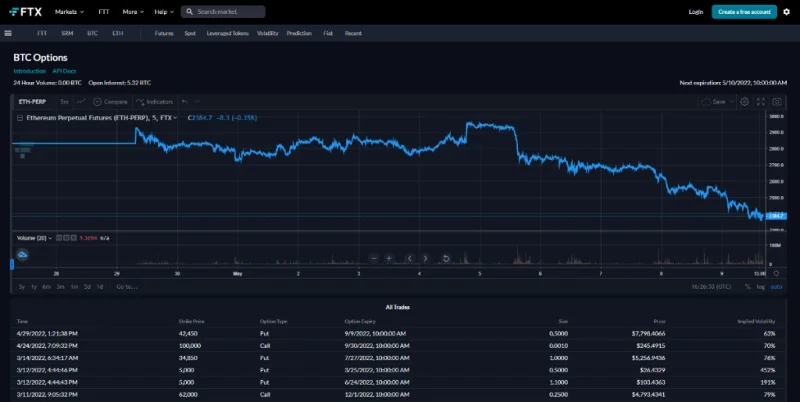Click the time axis settings icon
The height and width of the screenshot is (402, 800).
pyautogui.click(x=777, y=273)
